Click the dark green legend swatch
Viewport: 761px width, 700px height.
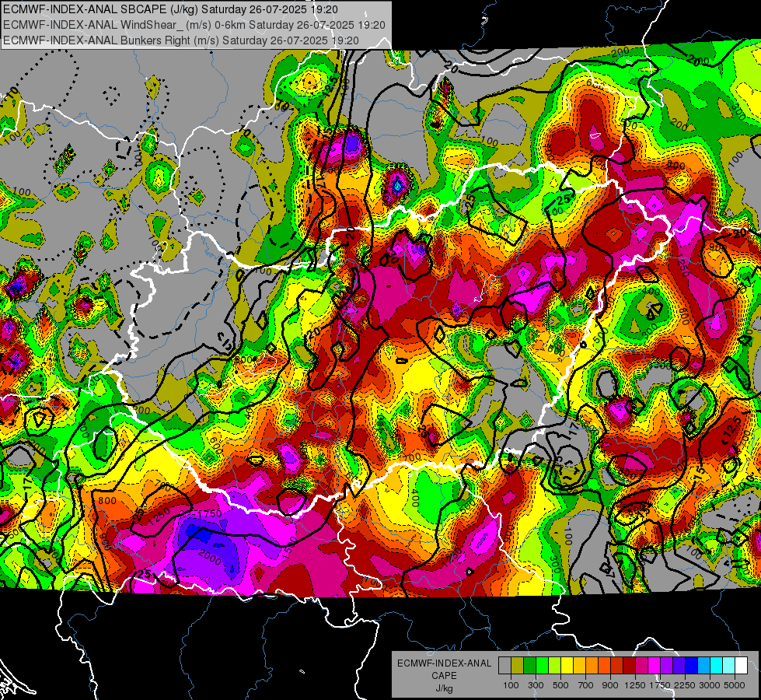tap(529, 666)
